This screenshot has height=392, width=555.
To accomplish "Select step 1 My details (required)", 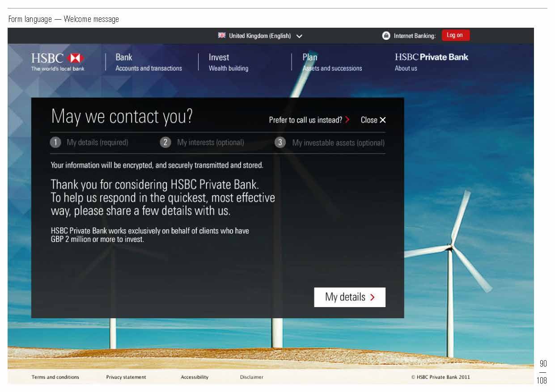I will pyautogui.click(x=89, y=143).
